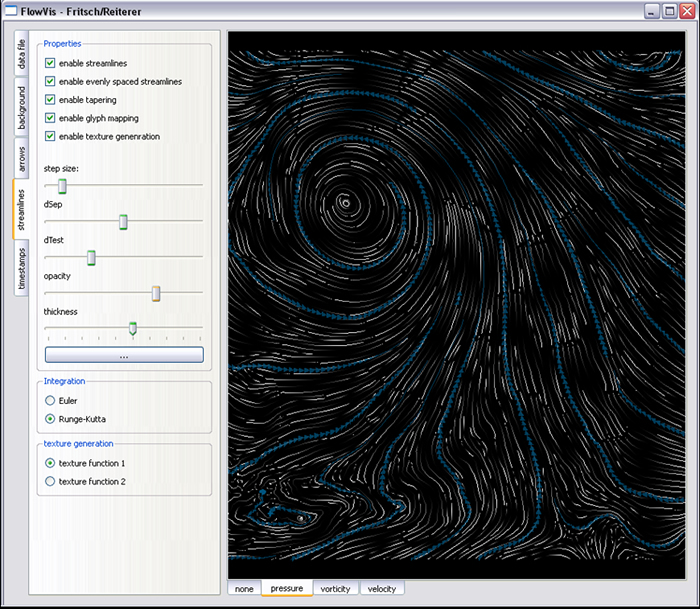Click the FlowVis window title icon
This screenshot has width=700, height=609.
[11, 12]
